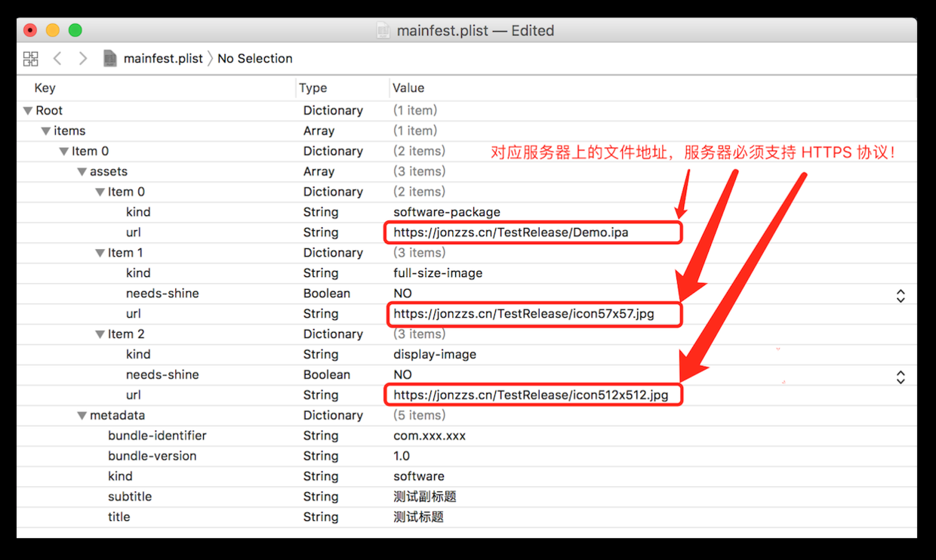This screenshot has width=936, height=560.
Task: Select the software-package kind row
Action: coord(453,211)
